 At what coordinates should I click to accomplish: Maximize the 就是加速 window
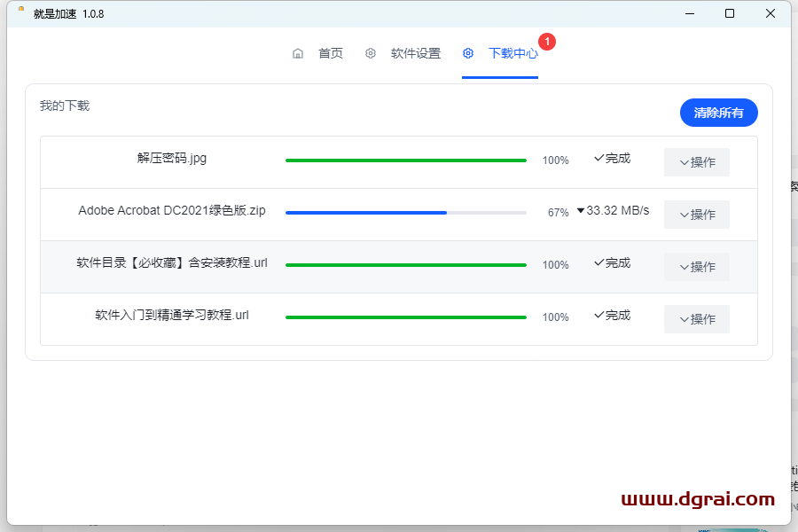coord(729,13)
